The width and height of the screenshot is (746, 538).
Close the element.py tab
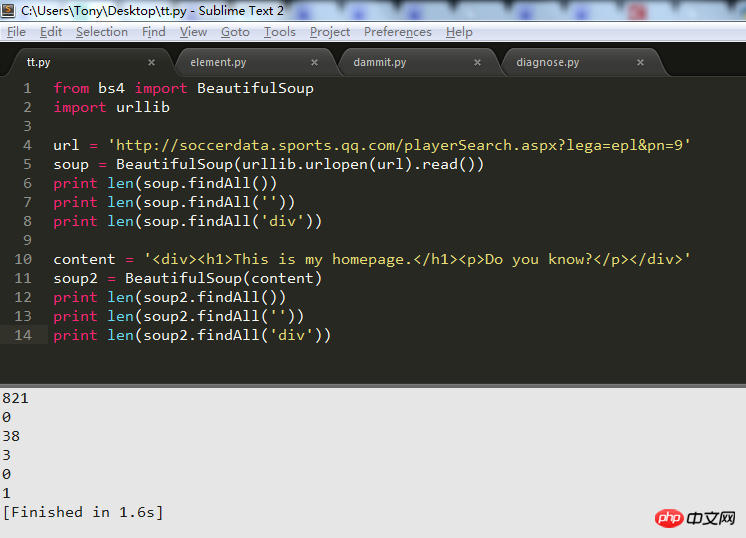(x=314, y=62)
